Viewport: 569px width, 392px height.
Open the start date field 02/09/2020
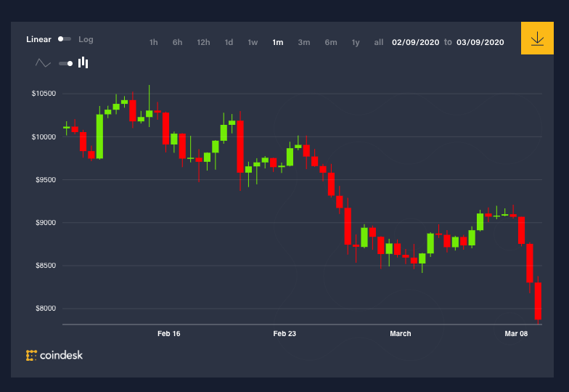[415, 42]
